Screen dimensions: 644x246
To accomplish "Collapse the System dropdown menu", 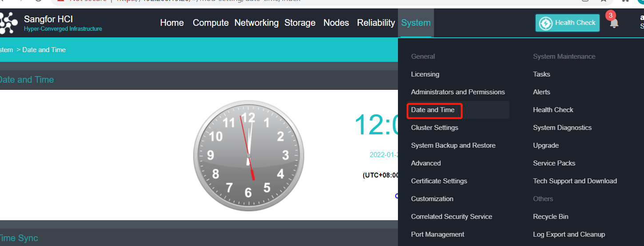I will tap(416, 23).
